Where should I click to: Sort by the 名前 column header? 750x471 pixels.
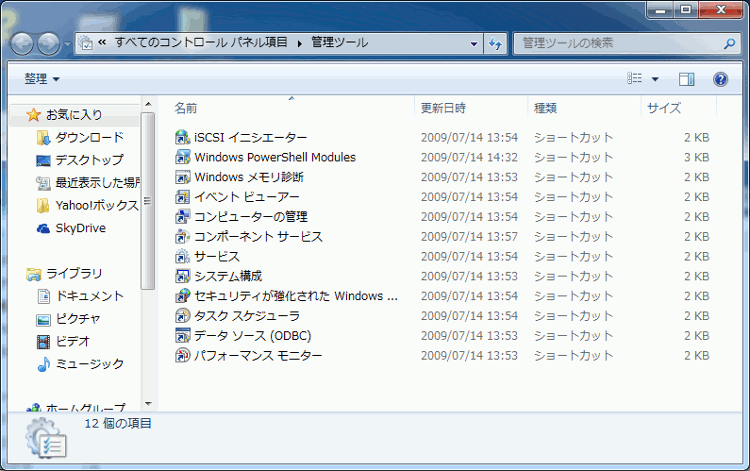pyautogui.click(x=186, y=107)
